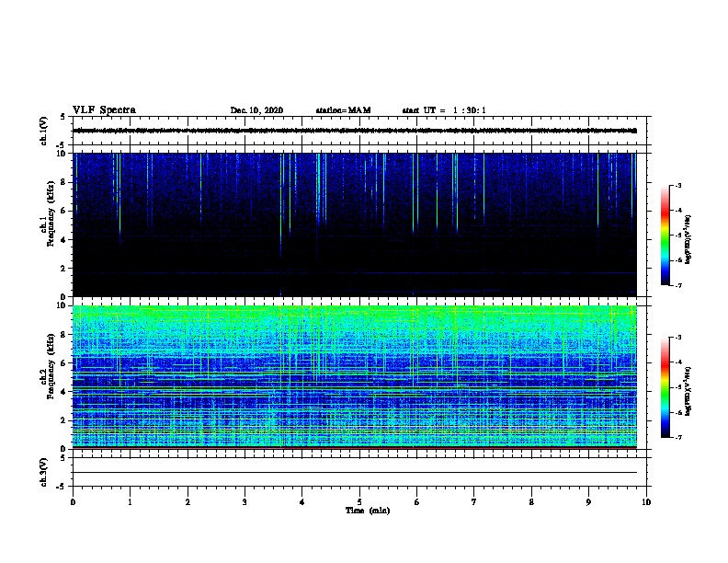The width and height of the screenshot is (728, 563).
Task: Click the time axis tick label "9"
Action: tap(588, 502)
